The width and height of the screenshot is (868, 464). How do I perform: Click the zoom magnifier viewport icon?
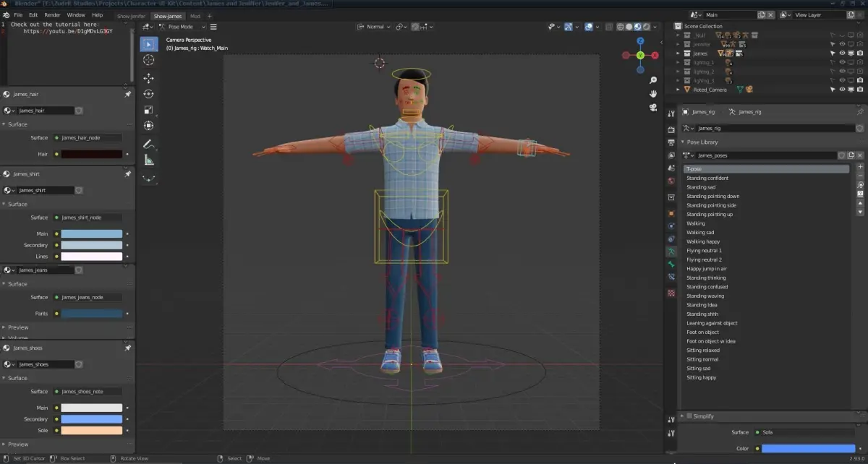[653, 80]
